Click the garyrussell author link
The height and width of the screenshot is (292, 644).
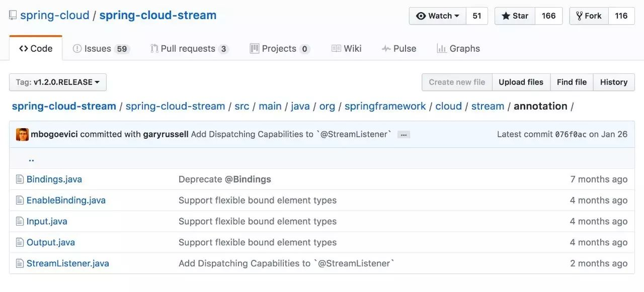165,135
